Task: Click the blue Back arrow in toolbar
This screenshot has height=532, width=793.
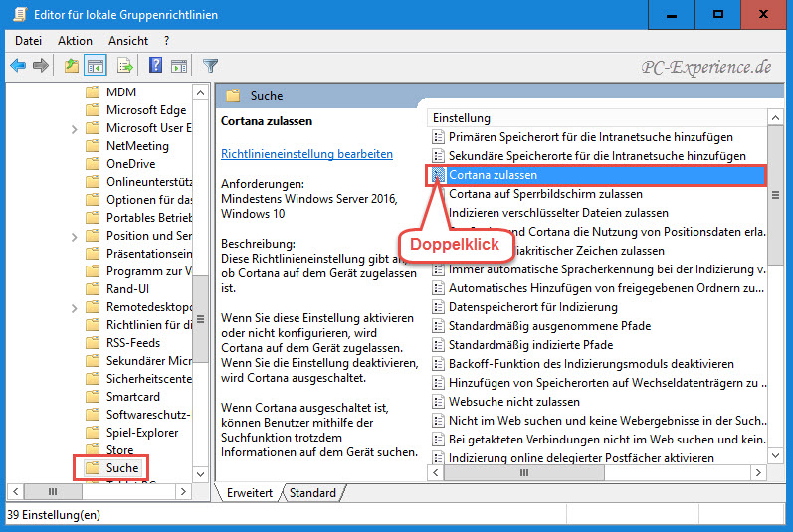Action: 18,66
